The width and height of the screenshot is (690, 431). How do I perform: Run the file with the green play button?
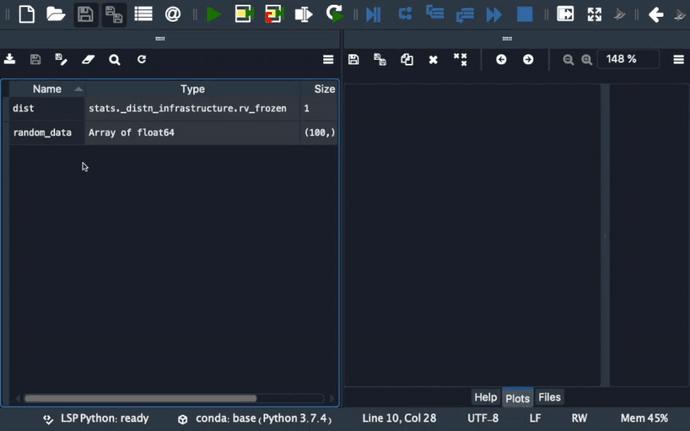tap(214, 14)
